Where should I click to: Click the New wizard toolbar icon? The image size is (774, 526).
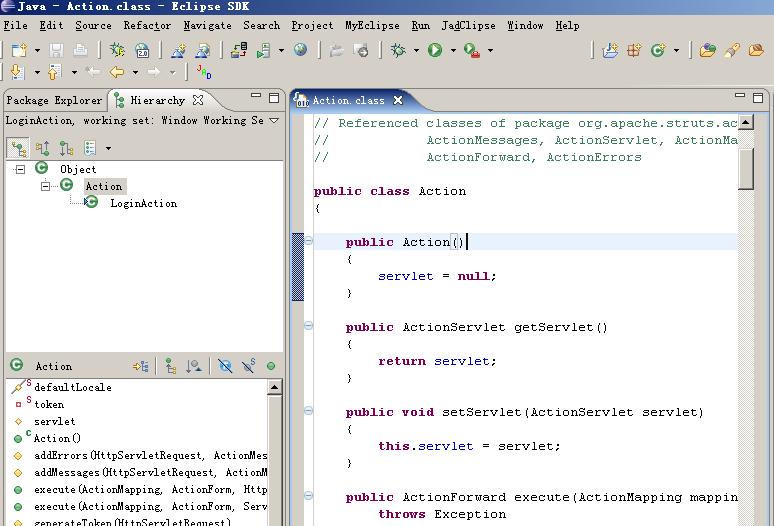19,50
